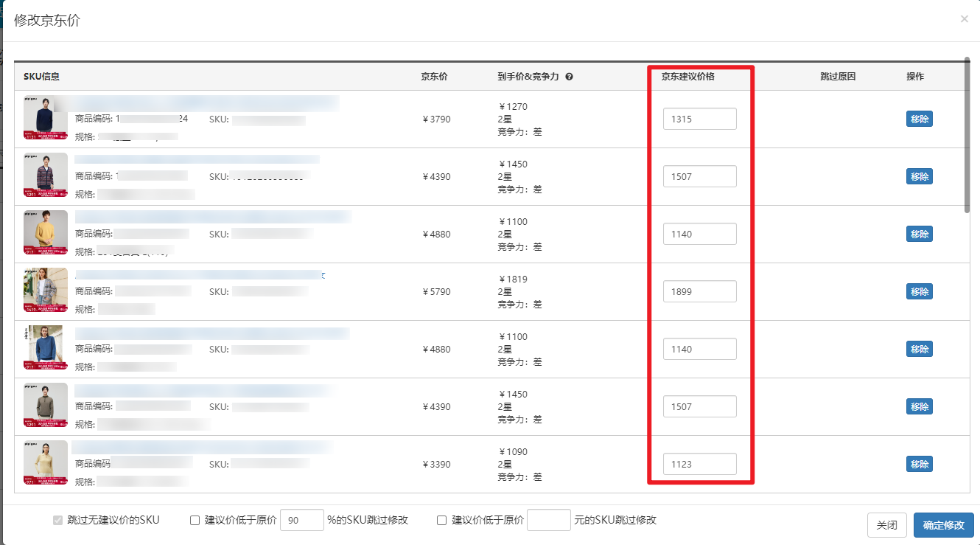The image size is (980, 545).
Task: Click the vertical scrollbar of SKU table
Action: coord(967,133)
